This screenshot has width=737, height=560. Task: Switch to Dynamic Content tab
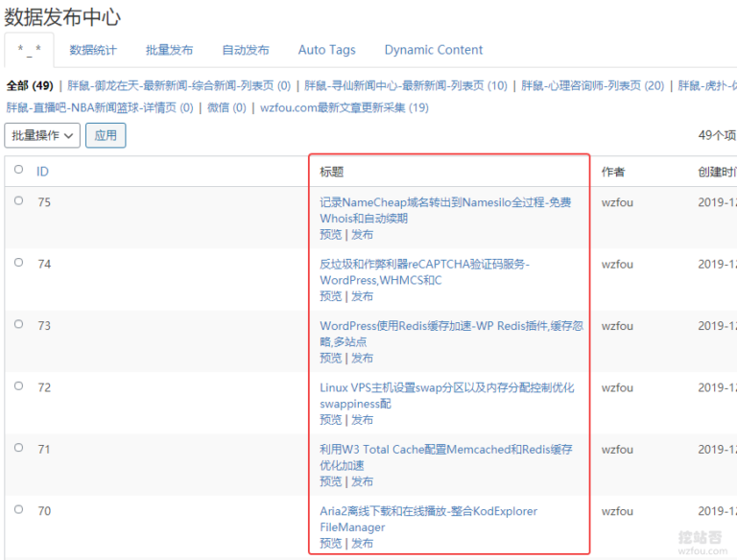434,50
